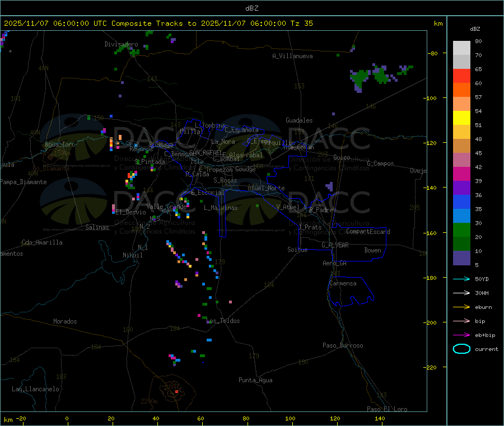Click the A_Villanueva map label
Viewport: 504px width, 426px height.
pyautogui.click(x=292, y=56)
